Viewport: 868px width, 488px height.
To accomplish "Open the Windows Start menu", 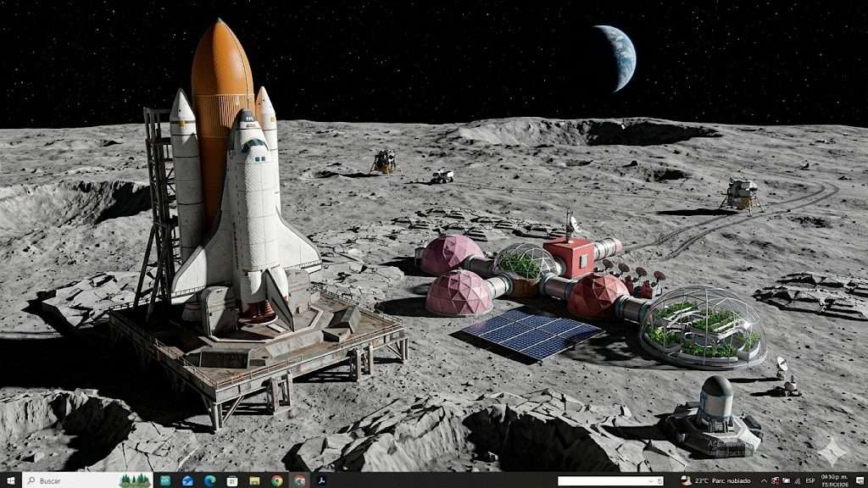I will (x=10, y=480).
